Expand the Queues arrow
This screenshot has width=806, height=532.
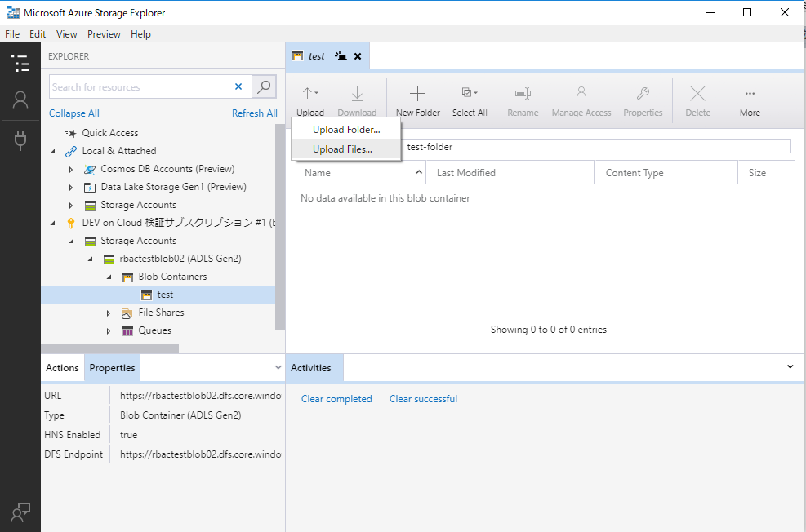(109, 331)
